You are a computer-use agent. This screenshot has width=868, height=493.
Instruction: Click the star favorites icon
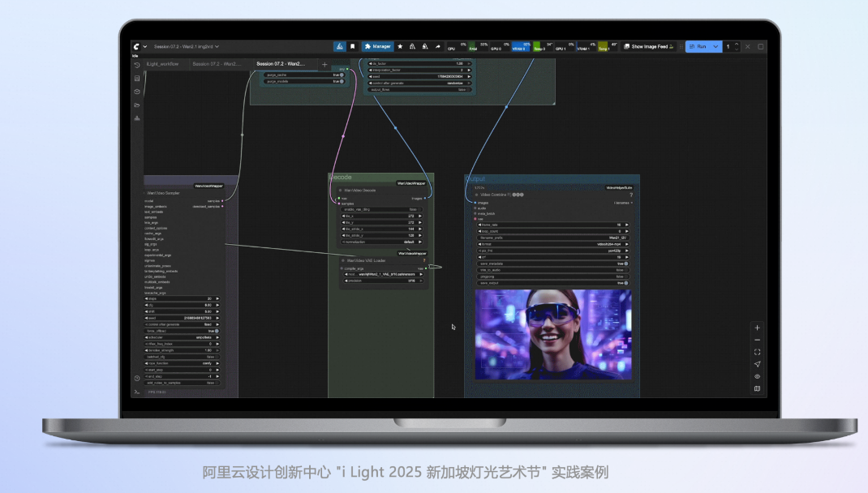point(400,46)
